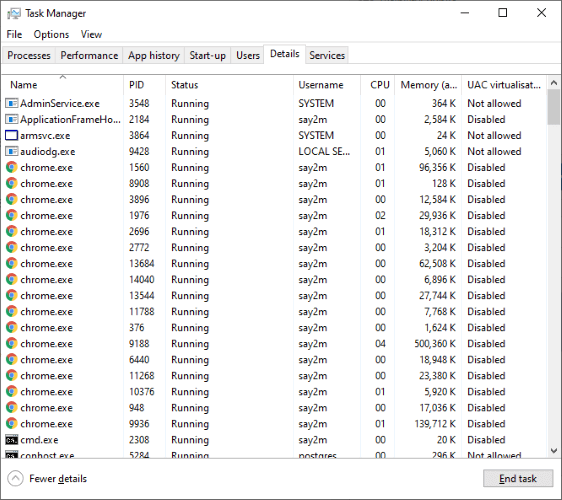The width and height of the screenshot is (562, 500).
Task: Open the Services tab
Action: [327, 56]
